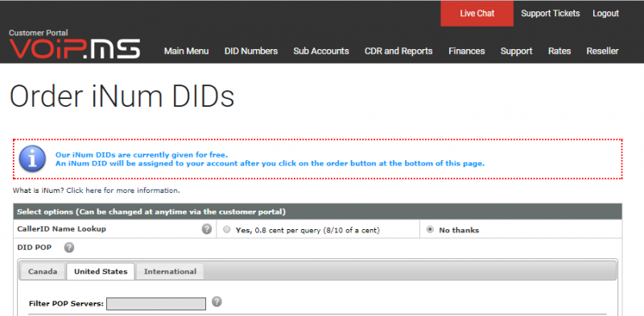The width and height of the screenshot is (644, 316).
Task: Click the blue information icon
Action: click(x=32, y=159)
